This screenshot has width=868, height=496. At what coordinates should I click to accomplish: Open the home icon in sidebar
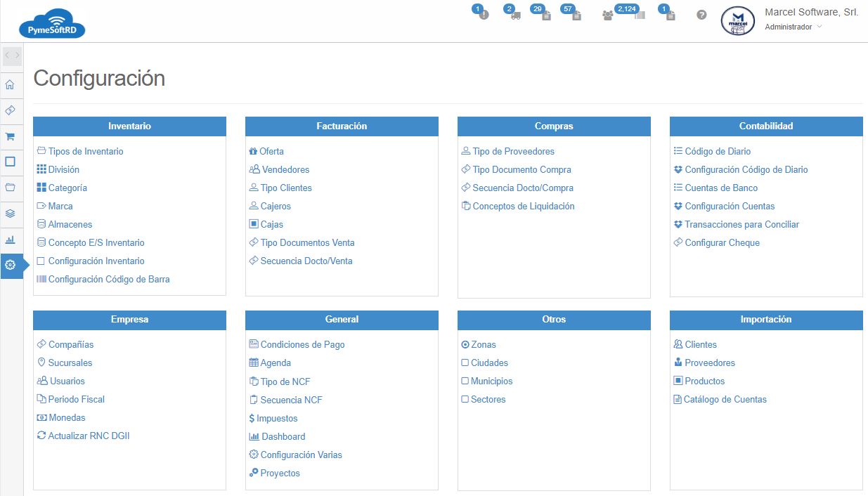[x=11, y=85]
